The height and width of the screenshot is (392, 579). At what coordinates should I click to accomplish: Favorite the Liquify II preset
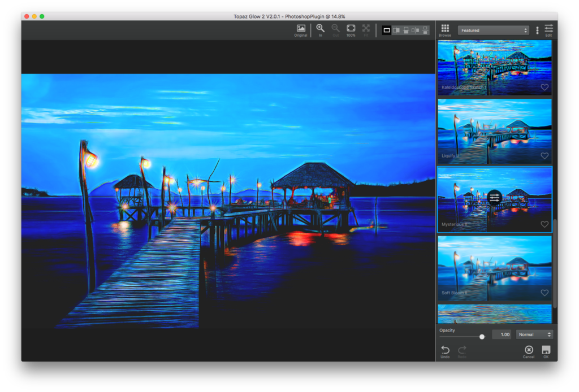[x=545, y=156]
